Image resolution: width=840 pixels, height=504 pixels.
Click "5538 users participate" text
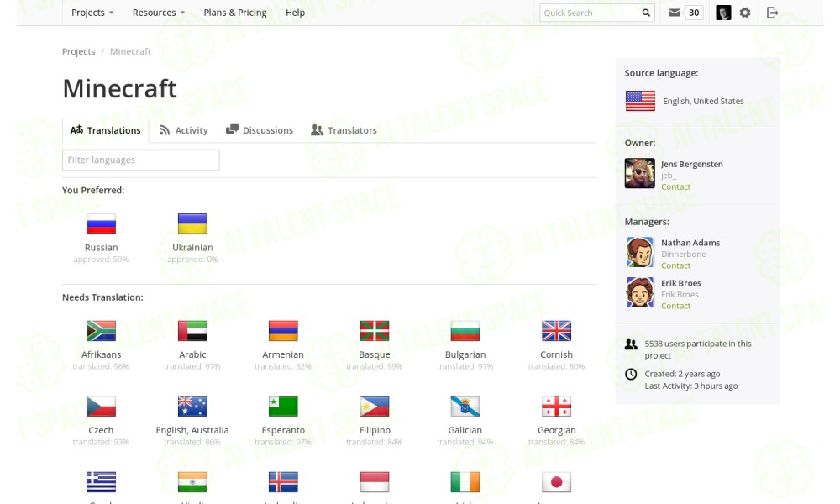click(697, 349)
